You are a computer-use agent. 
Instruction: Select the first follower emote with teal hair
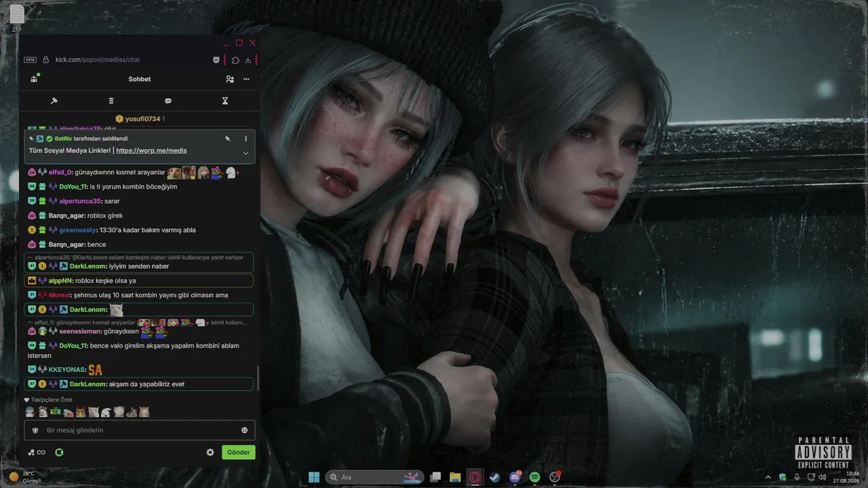[x=30, y=412]
